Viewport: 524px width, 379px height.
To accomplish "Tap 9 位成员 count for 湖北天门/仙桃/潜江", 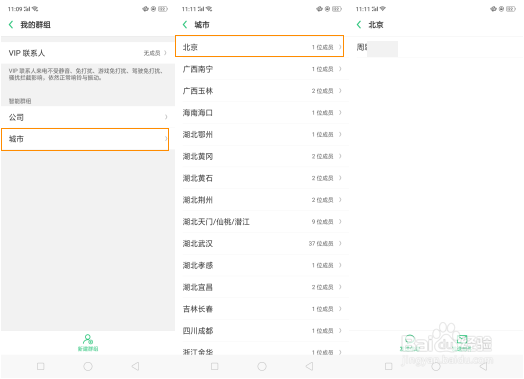I will (x=322, y=222).
